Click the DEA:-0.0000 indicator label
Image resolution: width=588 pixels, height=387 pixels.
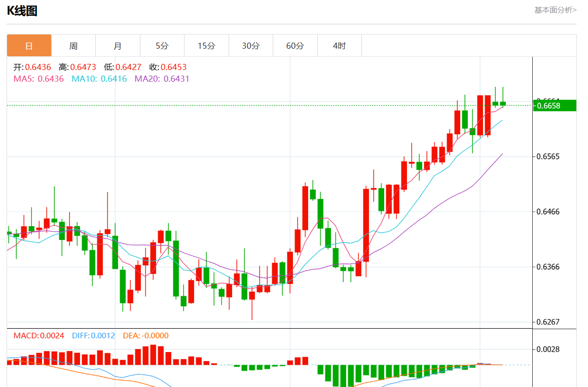pos(146,336)
